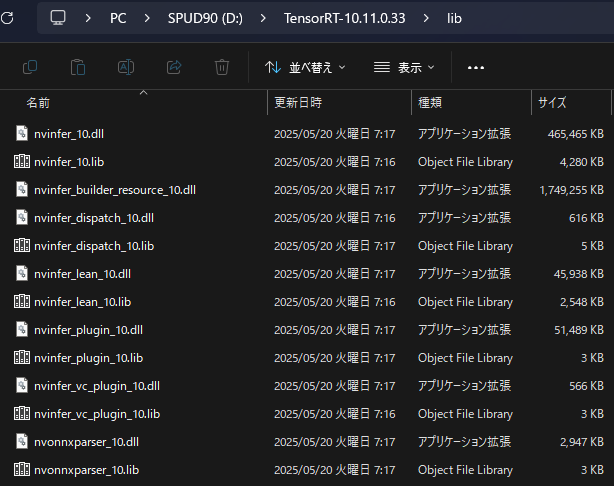This screenshot has width=614, height=486.
Task: Click the nvinfer_lean_10.lib library icon
Action: pyautogui.click(x=22, y=302)
